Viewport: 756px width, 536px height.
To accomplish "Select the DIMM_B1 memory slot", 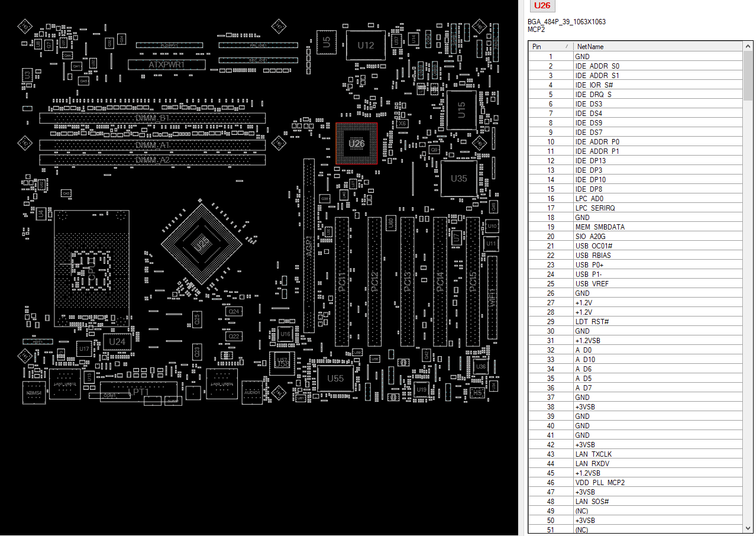I will click(153, 118).
